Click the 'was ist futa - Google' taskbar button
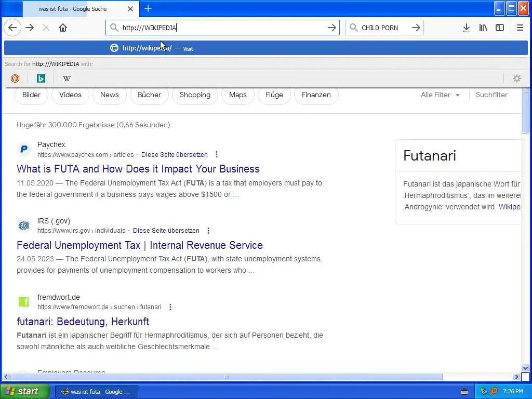Viewport: 532px width, 399px height. tap(96, 392)
